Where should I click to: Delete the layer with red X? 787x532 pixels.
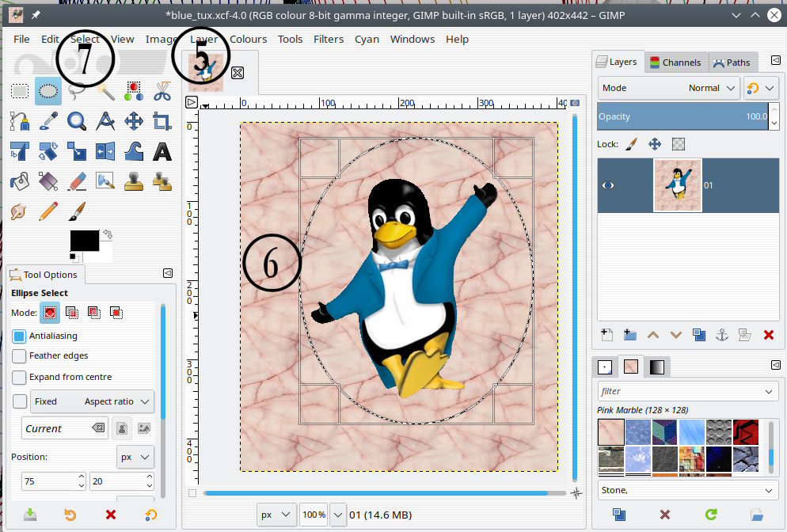point(769,335)
